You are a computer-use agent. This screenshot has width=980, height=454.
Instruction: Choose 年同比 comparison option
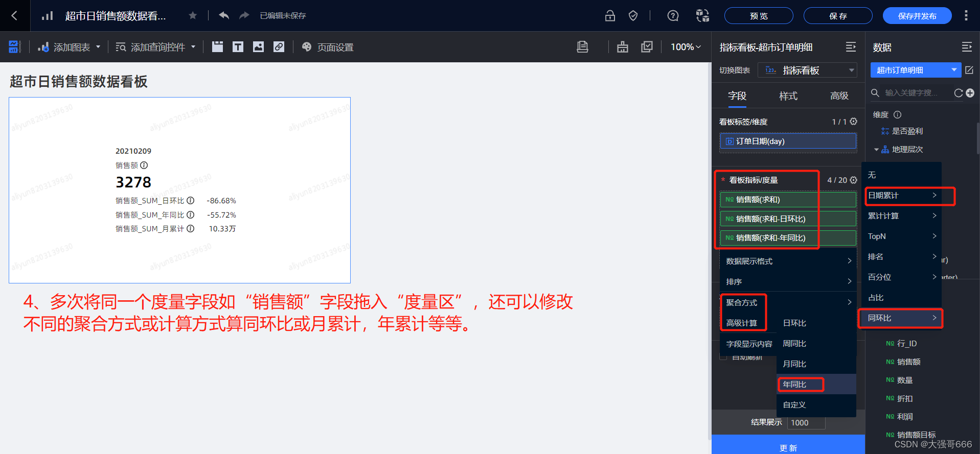(x=816, y=384)
